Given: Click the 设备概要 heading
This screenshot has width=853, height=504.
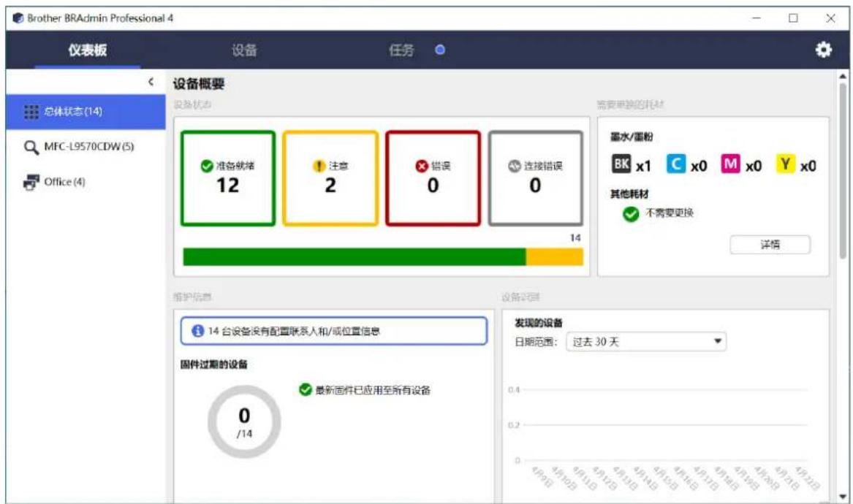Looking at the screenshot, I should point(199,84).
